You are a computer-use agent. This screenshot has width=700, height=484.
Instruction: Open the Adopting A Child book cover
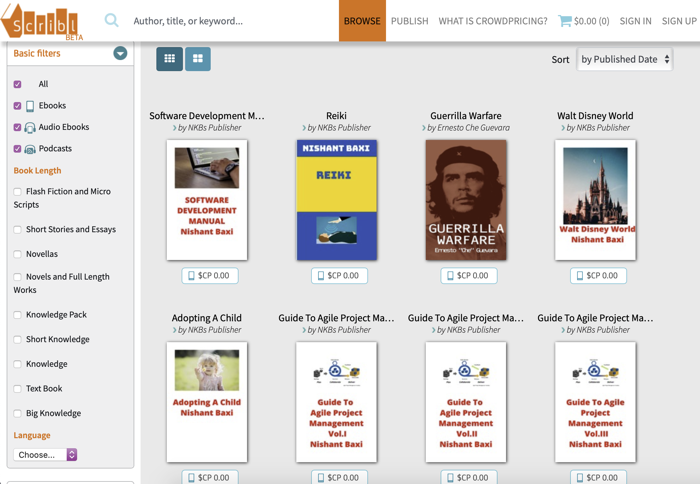207,402
